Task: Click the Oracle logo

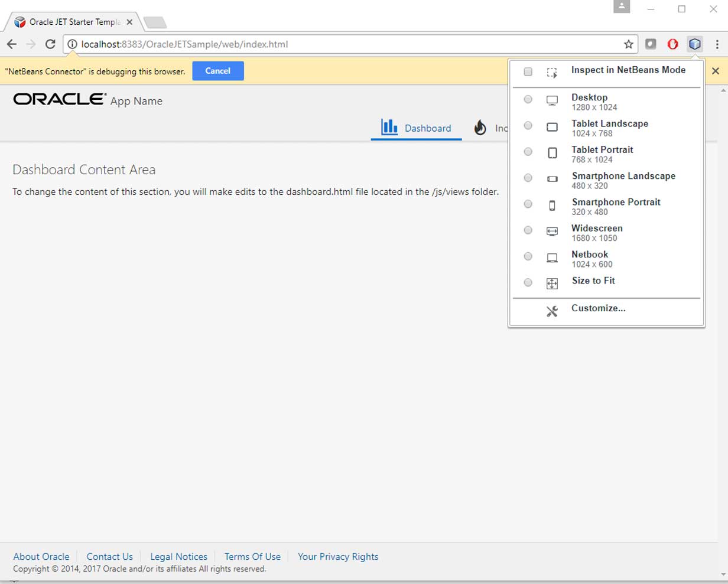Action: (60, 99)
